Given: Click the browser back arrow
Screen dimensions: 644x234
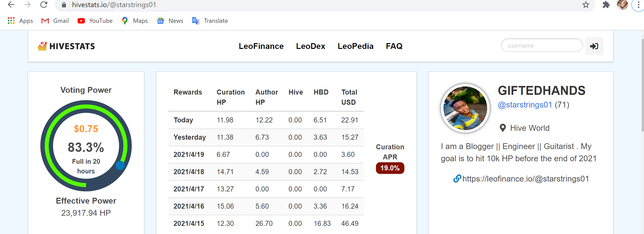Looking at the screenshot, I should [x=11, y=5].
